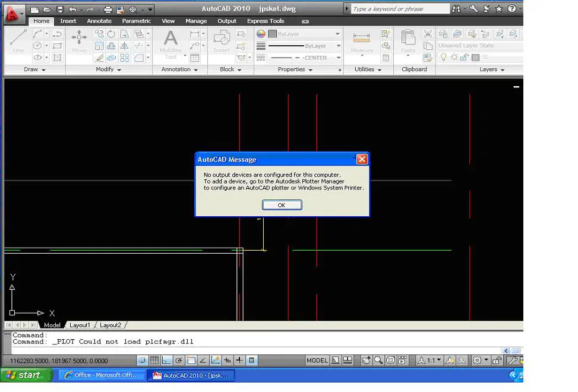Switch to Office - Microsoft Office taskbar window
Screen dimensions: 578x392
click(102, 375)
